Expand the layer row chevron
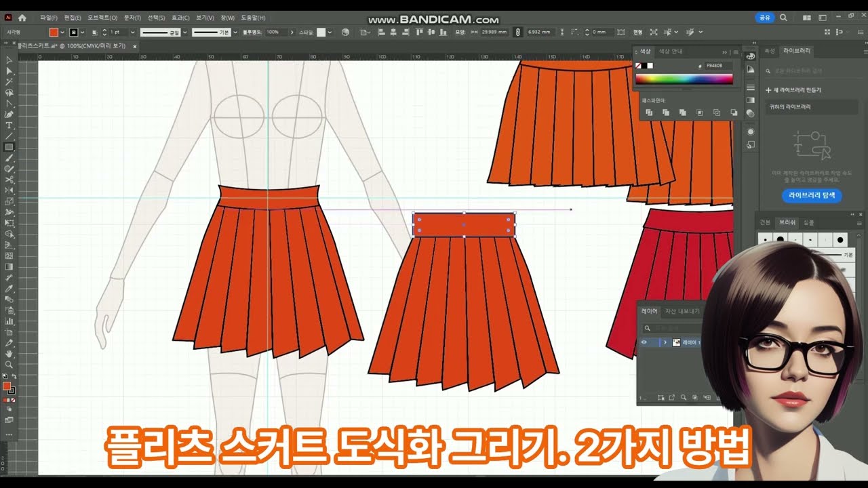868x488 pixels. click(665, 342)
